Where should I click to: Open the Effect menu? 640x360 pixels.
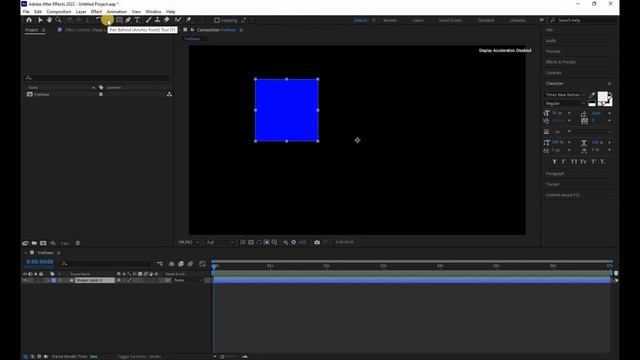pos(96,11)
